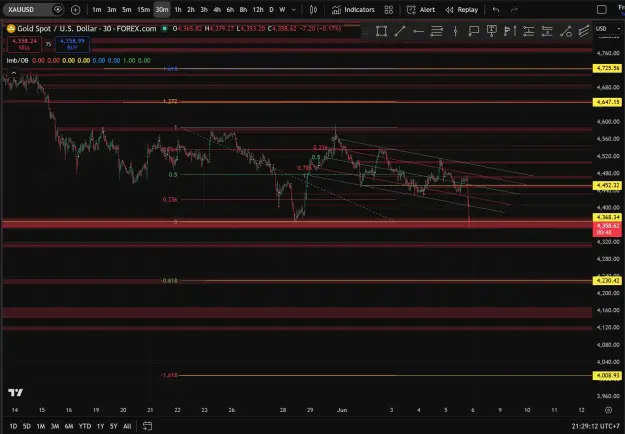Set interval to 12h
Viewport: 625px width, 434px height.
click(258, 10)
